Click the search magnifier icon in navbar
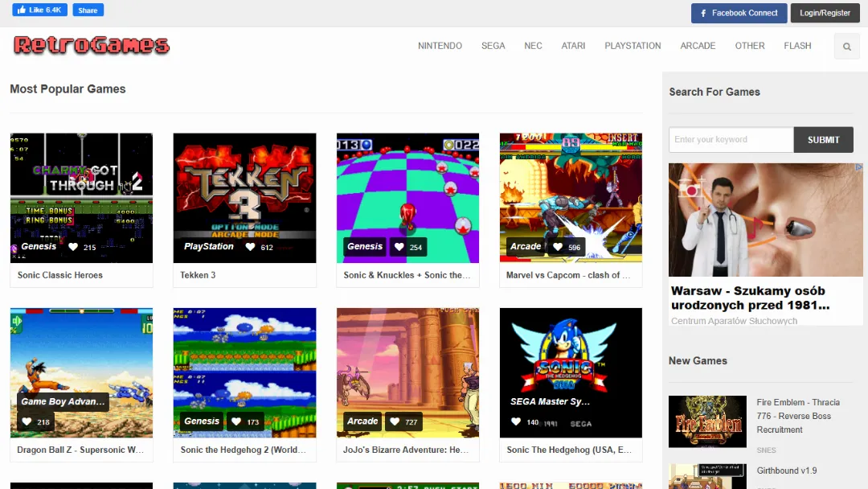This screenshot has height=489, width=868. coord(846,47)
